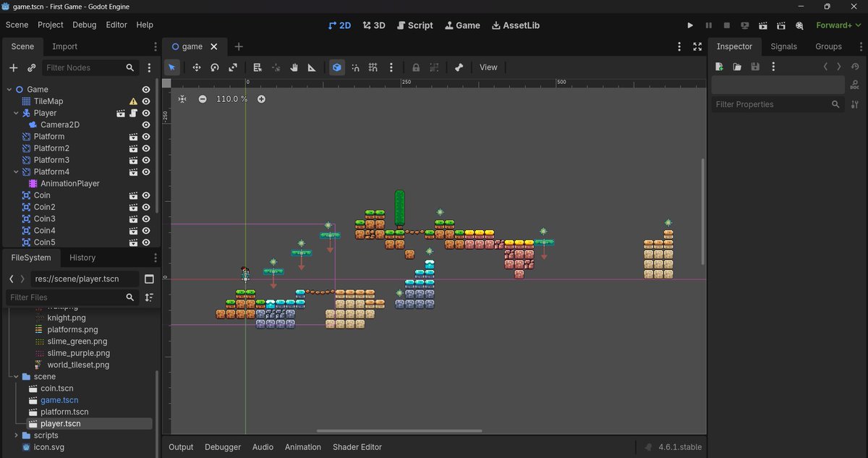Click the list selectable nodes tool
Viewport: 868px width, 458px height.
click(x=257, y=67)
